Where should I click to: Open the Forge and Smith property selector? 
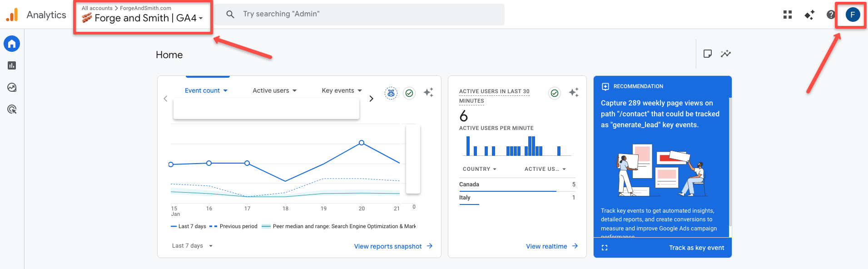click(x=143, y=18)
